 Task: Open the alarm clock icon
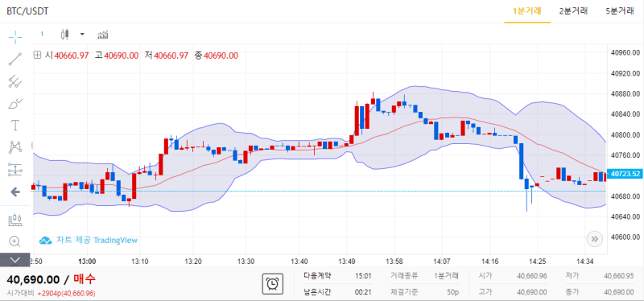click(272, 283)
